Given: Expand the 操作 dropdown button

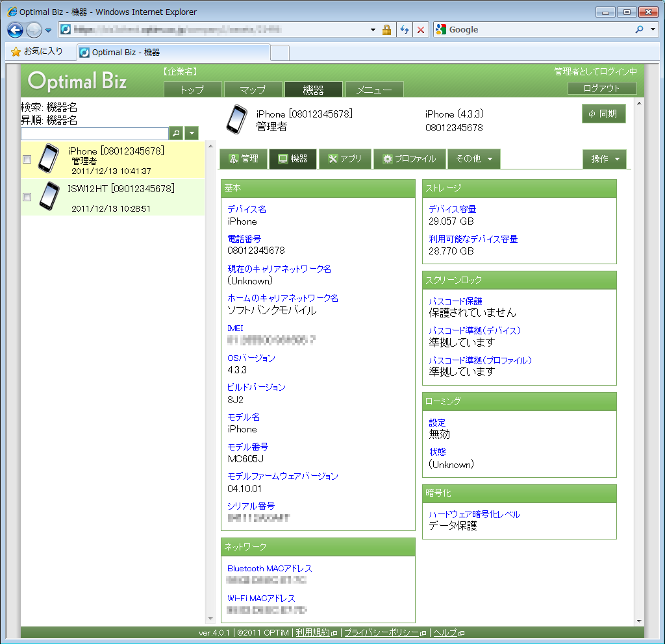Looking at the screenshot, I should [605, 159].
